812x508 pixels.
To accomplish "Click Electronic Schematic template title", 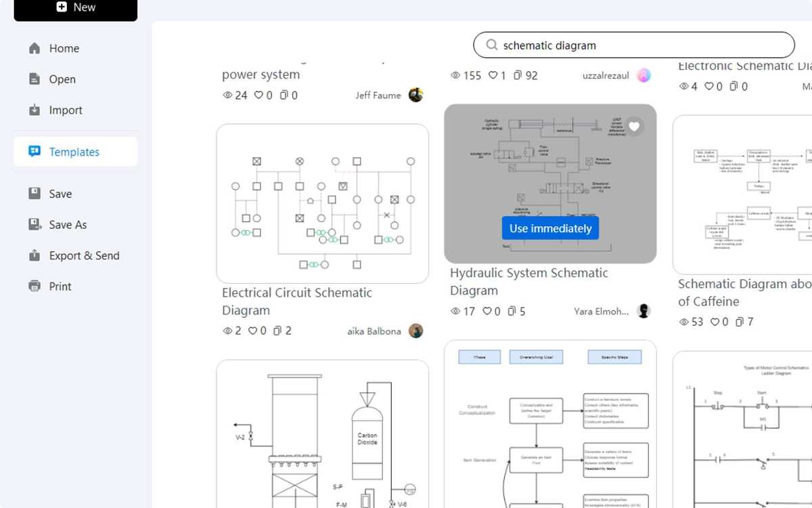I will (x=745, y=66).
